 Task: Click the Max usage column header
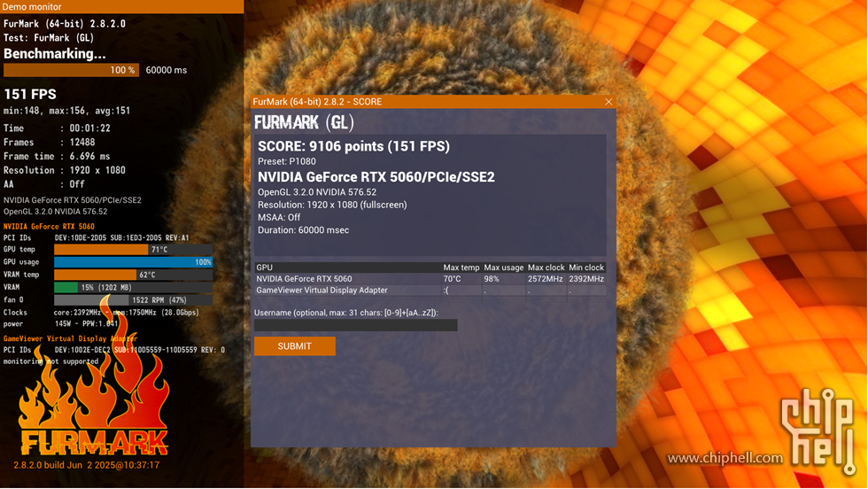coord(504,268)
